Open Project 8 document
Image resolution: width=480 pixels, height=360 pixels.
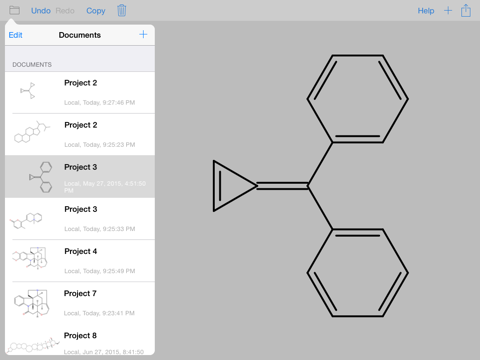pos(80,340)
